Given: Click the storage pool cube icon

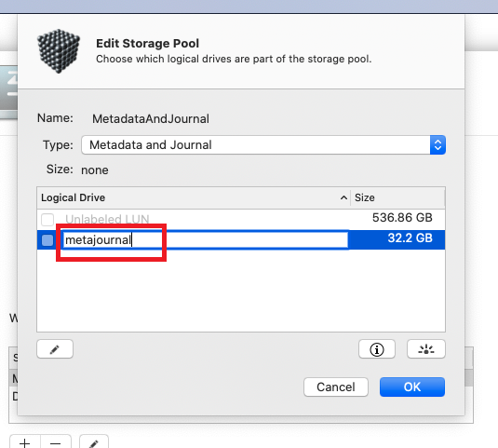Looking at the screenshot, I should (x=59, y=51).
